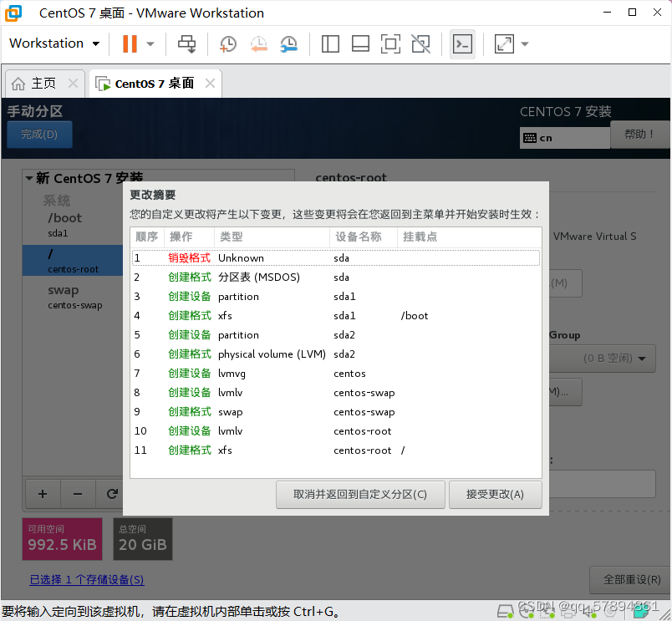The image size is (672, 621).
Task: Click the 顺序 column header
Action: click(147, 237)
